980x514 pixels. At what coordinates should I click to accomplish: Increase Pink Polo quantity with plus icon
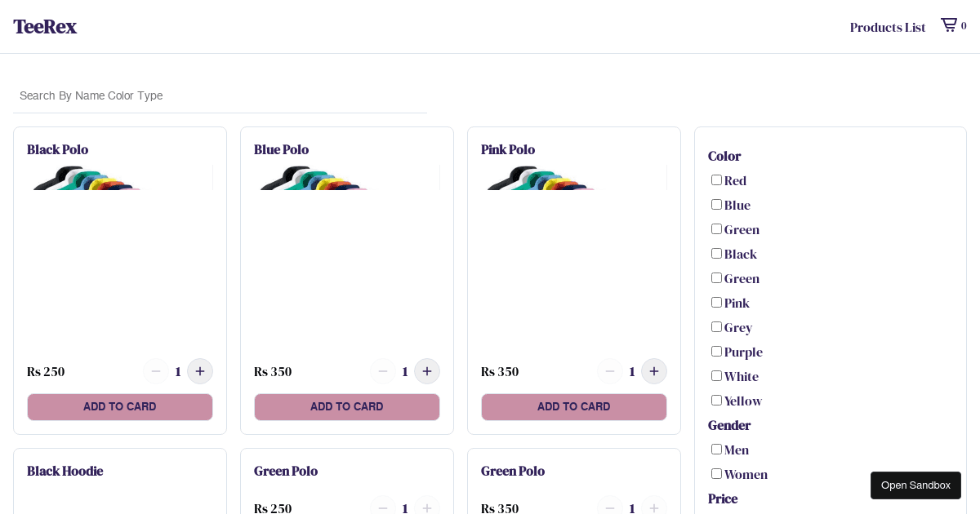(654, 371)
